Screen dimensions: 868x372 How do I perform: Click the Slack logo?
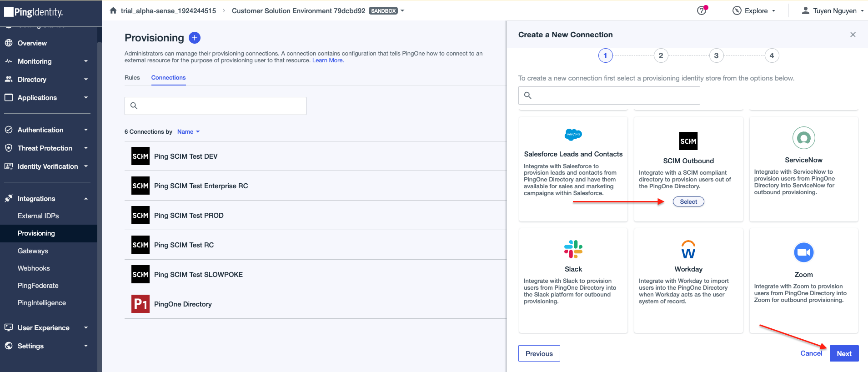pyautogui.click(x=573, y=249)
